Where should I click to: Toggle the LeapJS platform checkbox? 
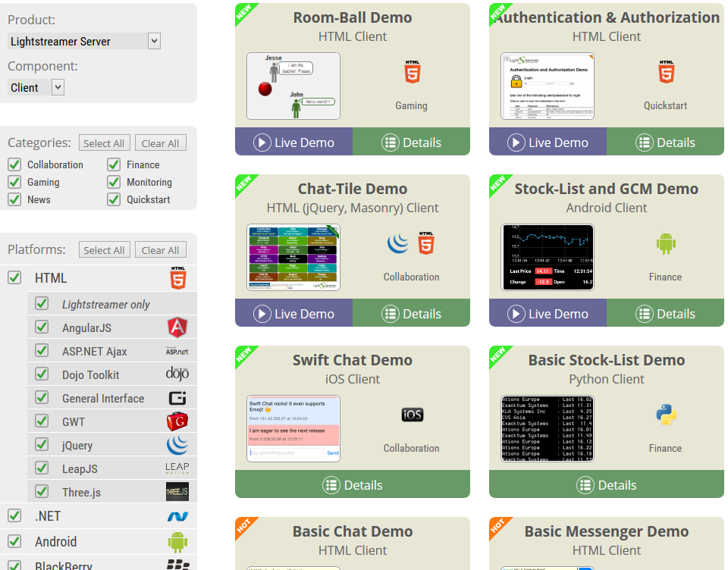point(42,468)
